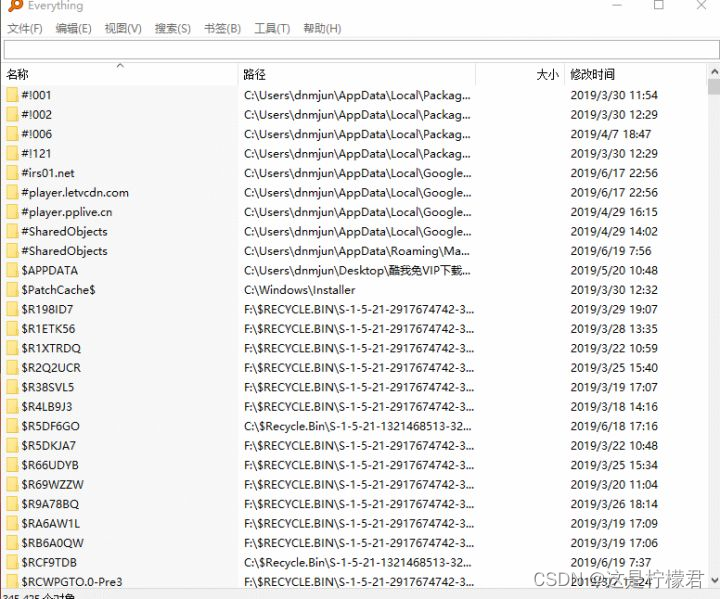Click the Everything app icon in title bar

[15, 6]
